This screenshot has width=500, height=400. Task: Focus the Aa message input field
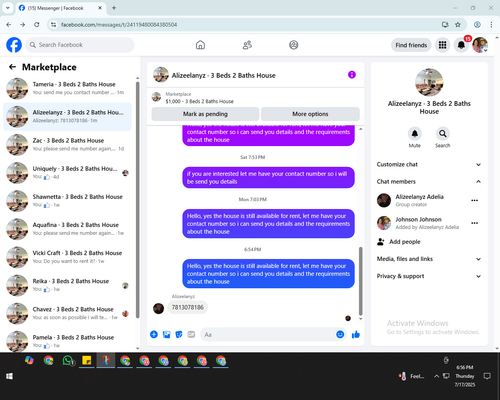[x=268, y=334]
